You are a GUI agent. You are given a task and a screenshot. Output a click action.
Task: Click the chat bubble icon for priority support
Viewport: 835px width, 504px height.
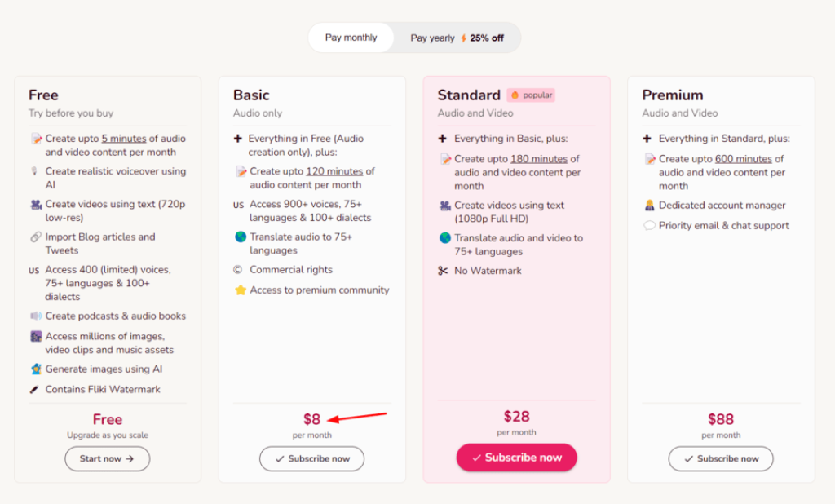[649, 225]
